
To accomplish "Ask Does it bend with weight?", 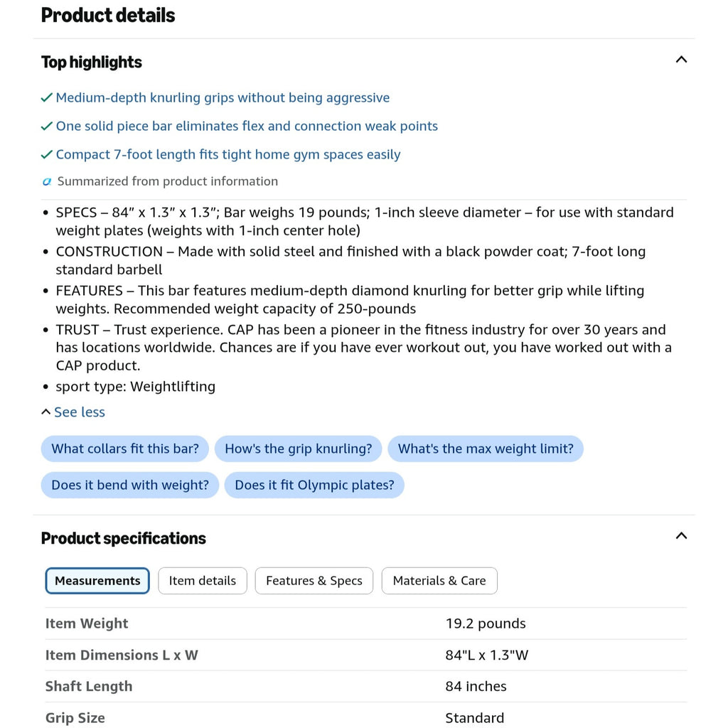I will [130, 485].
